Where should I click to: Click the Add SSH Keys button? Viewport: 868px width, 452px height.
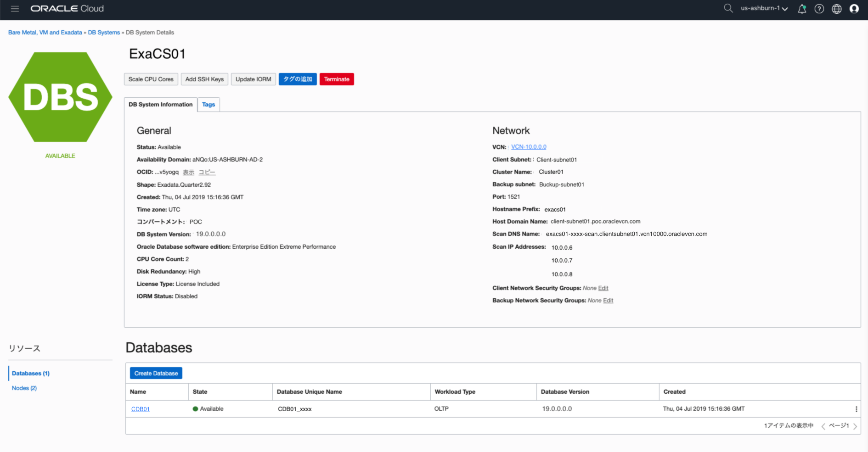[x=204, y=79]
